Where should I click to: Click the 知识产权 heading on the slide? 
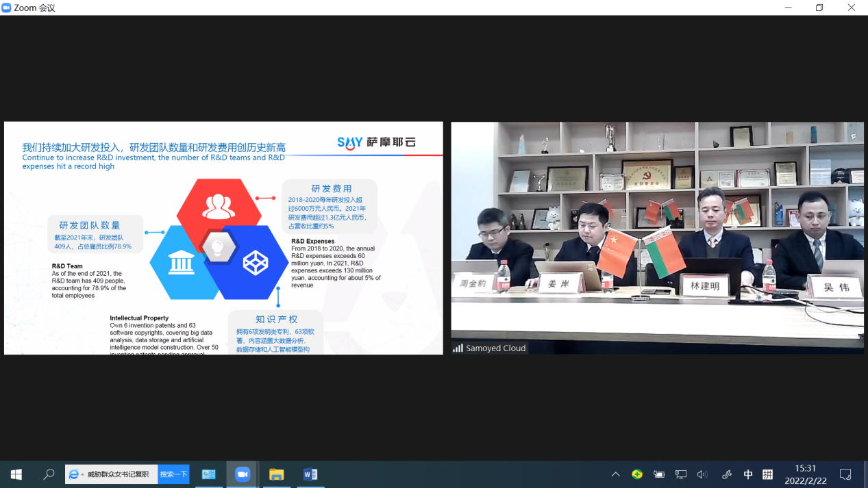(277, 320)
